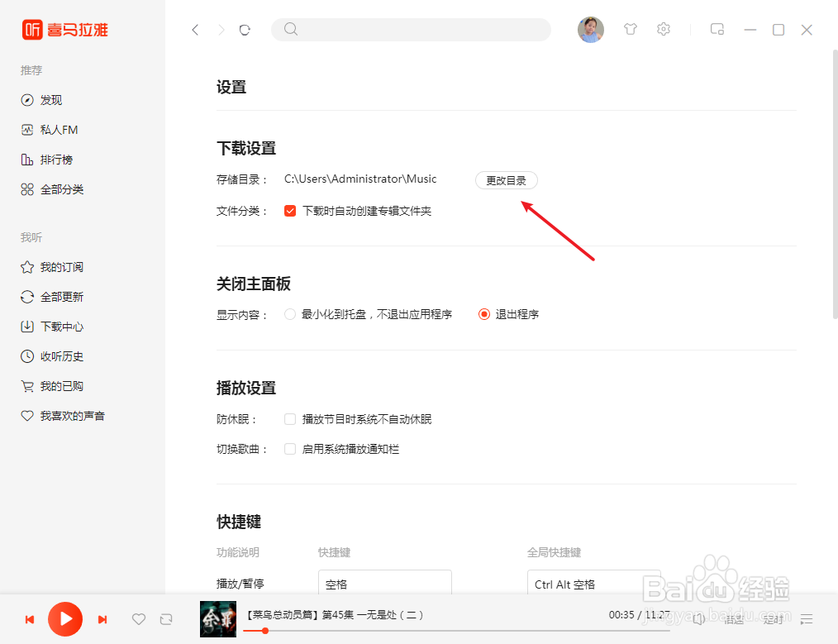838x644 pixels.
Task: Click inside the search field
Action: [411, 29]
